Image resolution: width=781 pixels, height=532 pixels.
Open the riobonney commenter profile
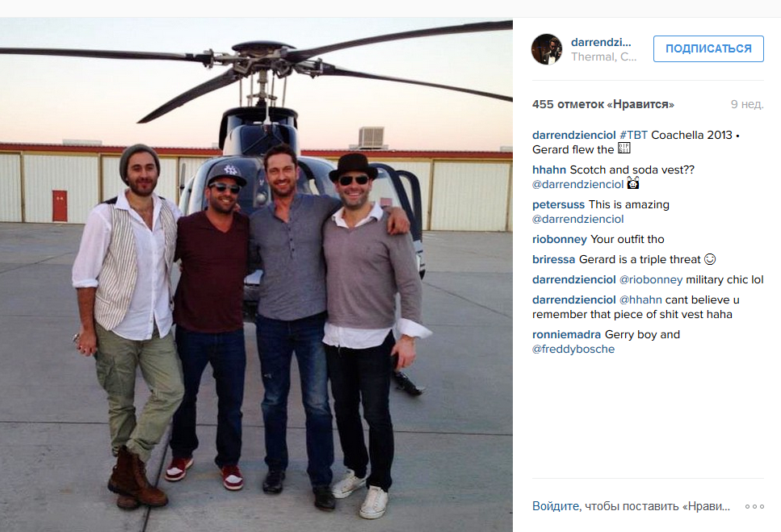click(x=560, y=240)
